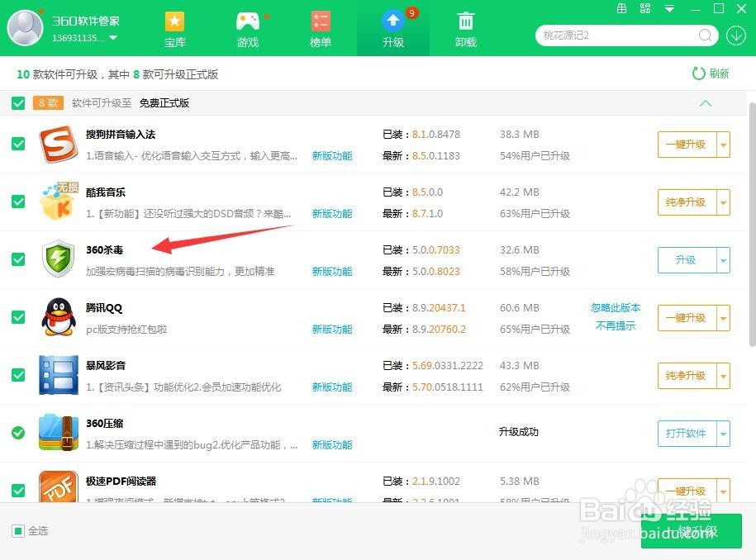Viewport: 756px width, 560px height.
Task: Toggle the 极速PDF阅读器 checkbox
Action: [18, 491]
